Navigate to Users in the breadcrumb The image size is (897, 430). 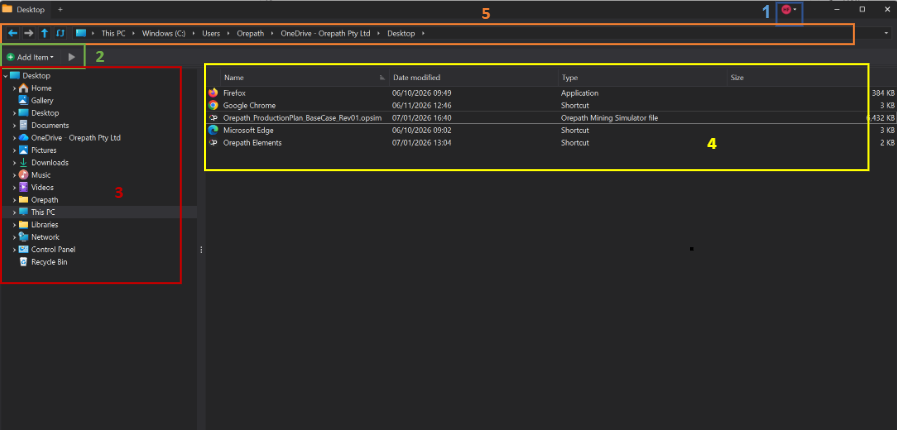211,34
